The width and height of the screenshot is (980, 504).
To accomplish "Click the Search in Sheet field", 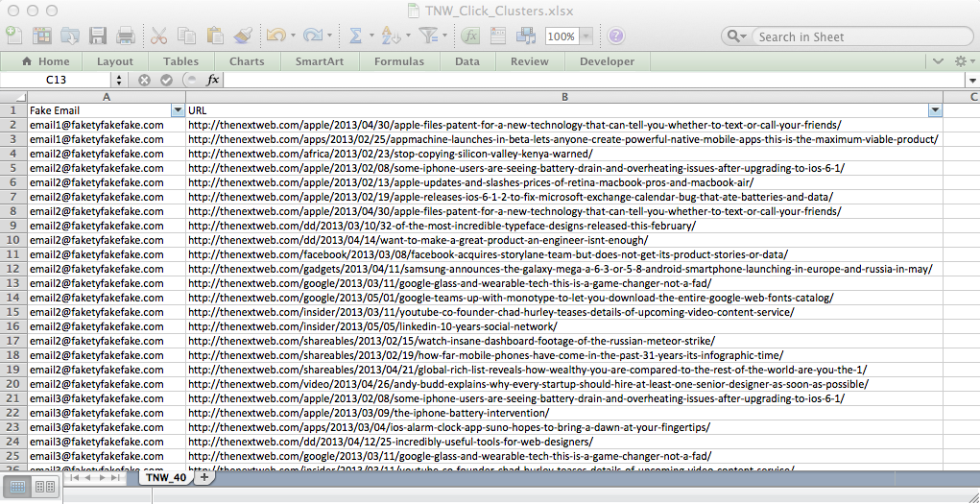I will pyautogui.click(x=854, y=36).
